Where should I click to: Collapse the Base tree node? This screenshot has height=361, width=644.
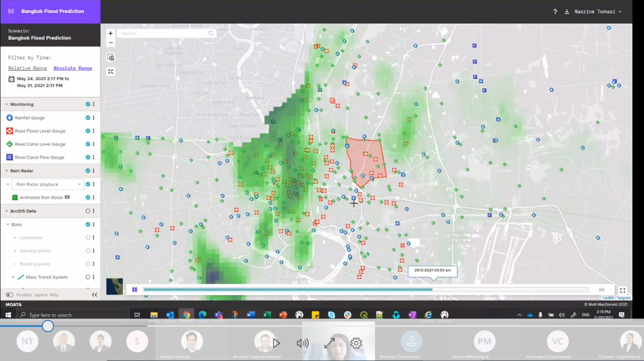[x=8, y=224]
